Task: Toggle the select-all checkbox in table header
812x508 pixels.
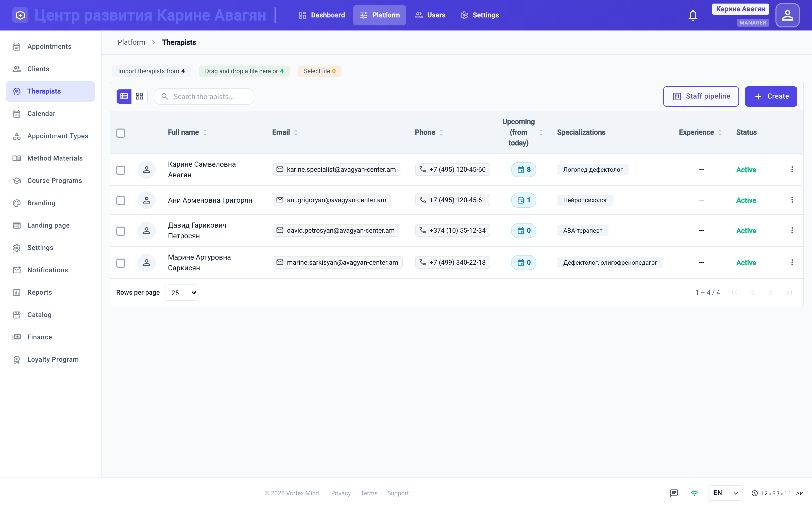Action: pyautogui.click(x=121, y=133)
